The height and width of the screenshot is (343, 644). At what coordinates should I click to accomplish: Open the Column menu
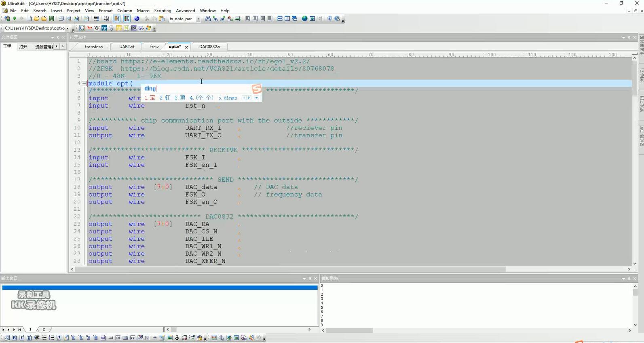[125, 11]
